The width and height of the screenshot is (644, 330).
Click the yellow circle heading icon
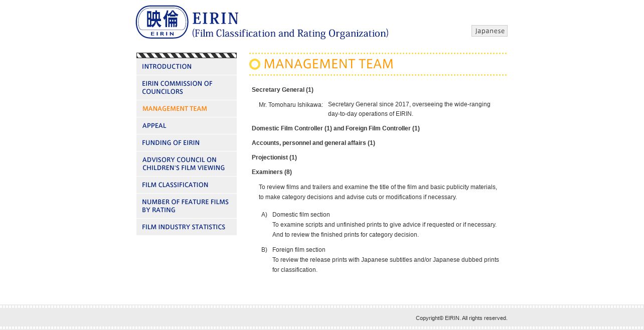coord(255,64)
